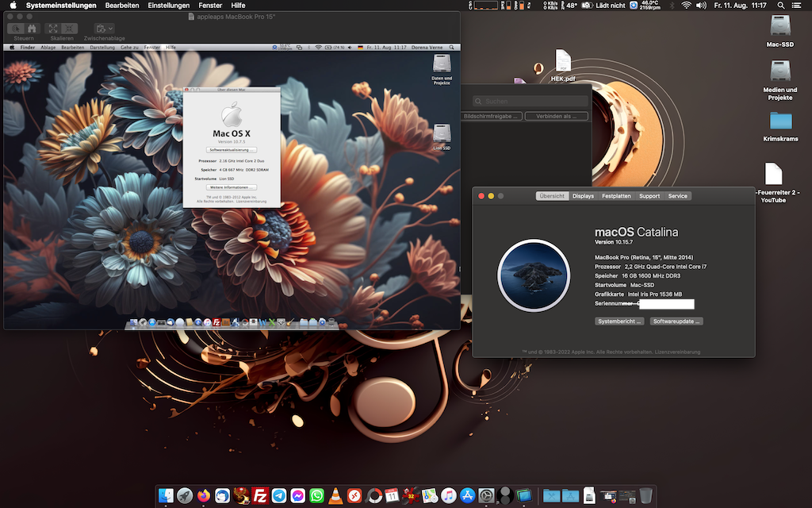
Task: Click the Systembericht button
Action: click(619, 321)
